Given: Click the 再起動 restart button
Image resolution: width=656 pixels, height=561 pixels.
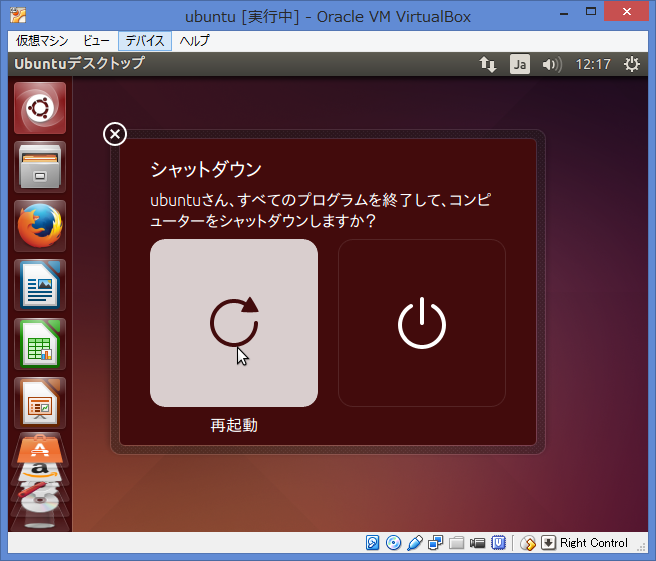Looking at the screenshot, I should pyautogui.click(x=234, y=323).
